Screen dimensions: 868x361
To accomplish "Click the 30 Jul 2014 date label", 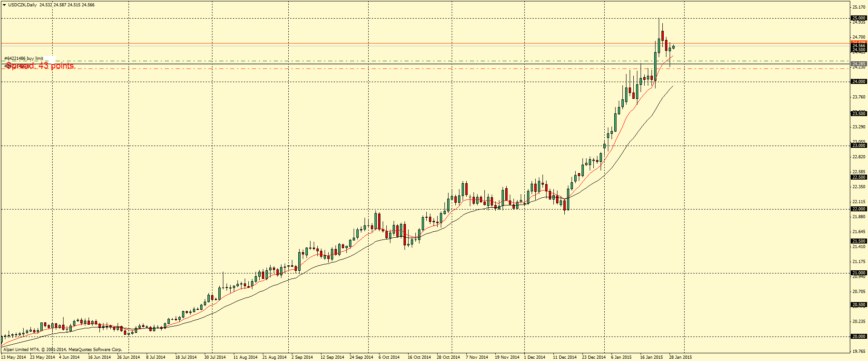I will point(215,357).
